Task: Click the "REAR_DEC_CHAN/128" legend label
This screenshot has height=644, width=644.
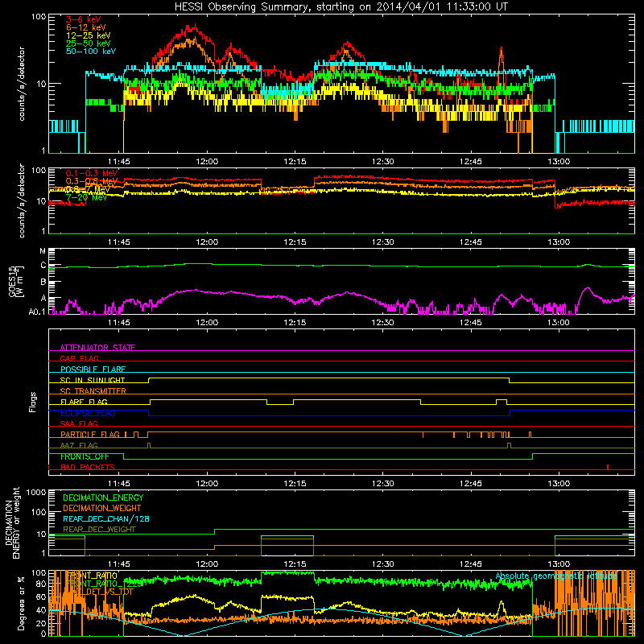Action: pos(106,519)
